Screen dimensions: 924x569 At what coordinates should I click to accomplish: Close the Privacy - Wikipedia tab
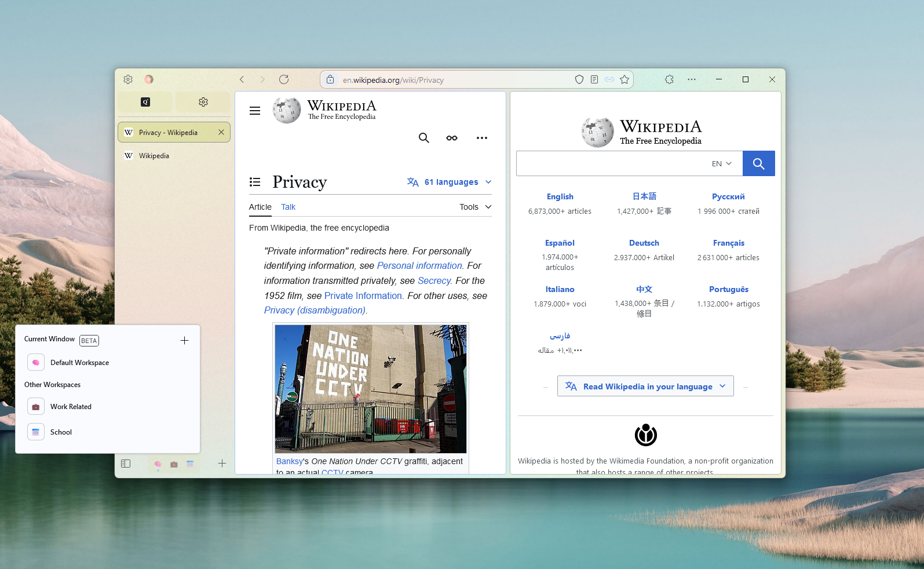coord(221,132)
